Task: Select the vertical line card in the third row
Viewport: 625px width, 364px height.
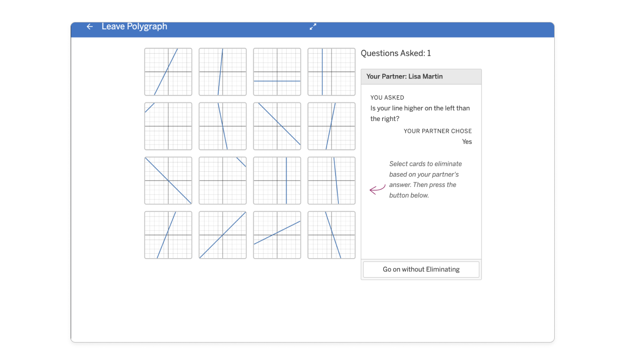Action: pos(277,181)
